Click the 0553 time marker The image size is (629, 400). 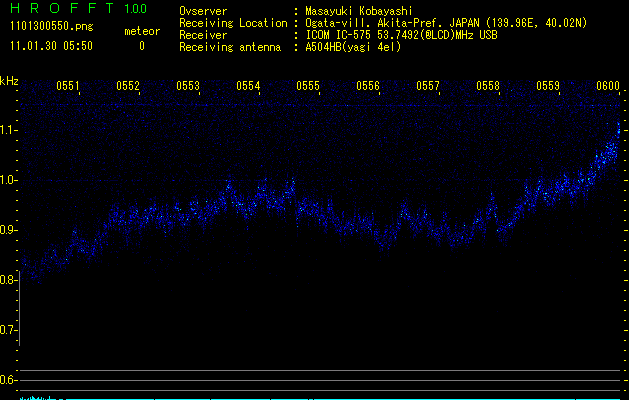click(188, 87)
